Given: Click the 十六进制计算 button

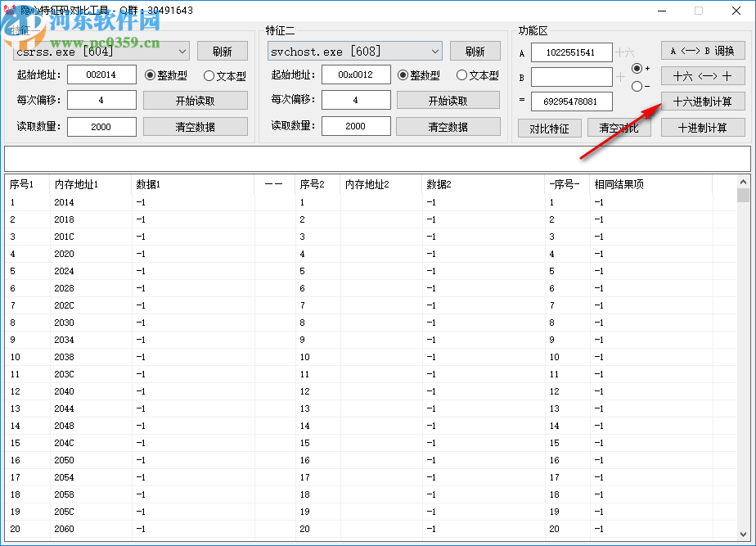Looking at the screenshot, I should pos(703,102).
